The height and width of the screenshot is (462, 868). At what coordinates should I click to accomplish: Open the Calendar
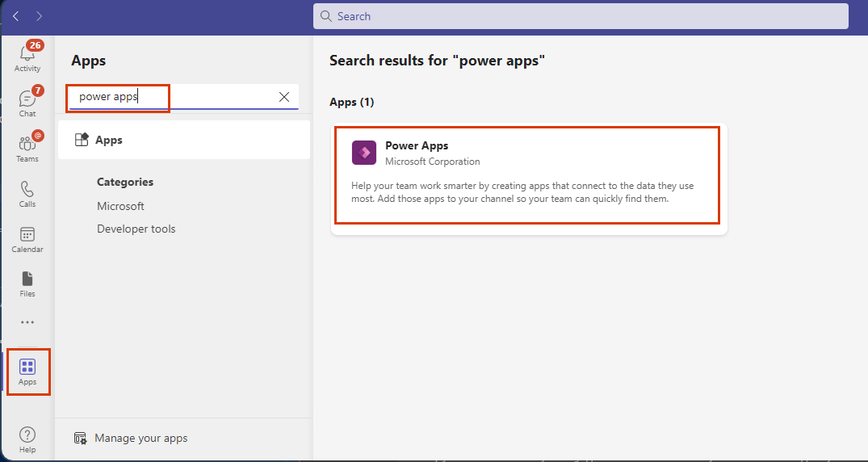pyautogui.click(x=27, y=239)
